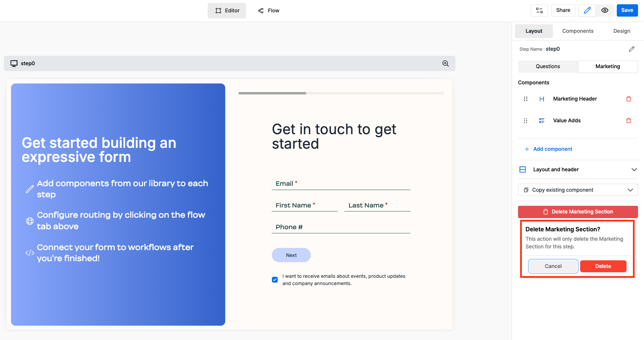Click the Share button
This screenshot has width=644, height=340.
(x=563, y=10)
